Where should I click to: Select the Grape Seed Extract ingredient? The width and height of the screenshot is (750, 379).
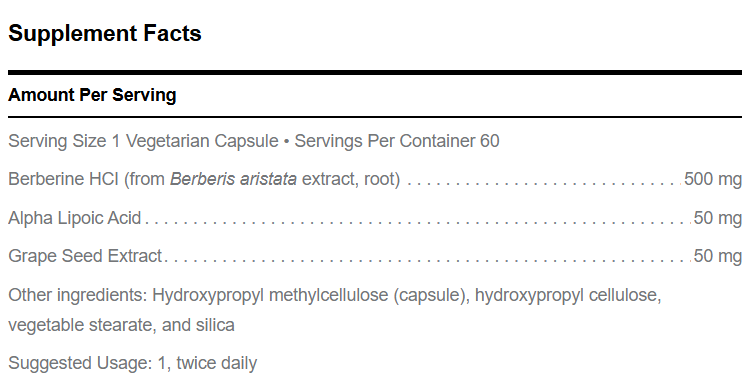[x=85, y=256]
